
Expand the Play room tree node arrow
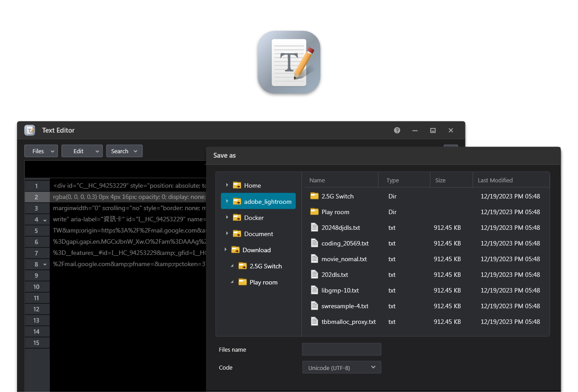232,282
